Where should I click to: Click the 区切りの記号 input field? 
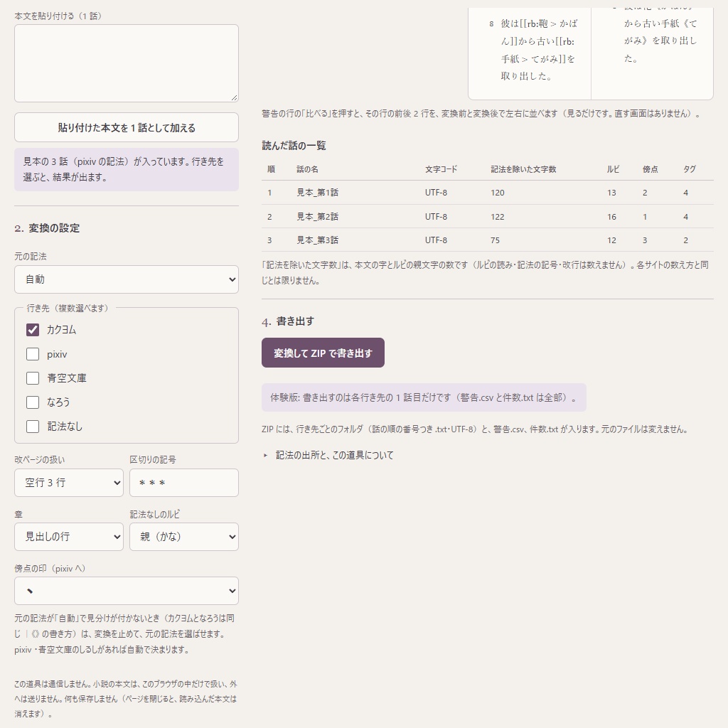184,483
